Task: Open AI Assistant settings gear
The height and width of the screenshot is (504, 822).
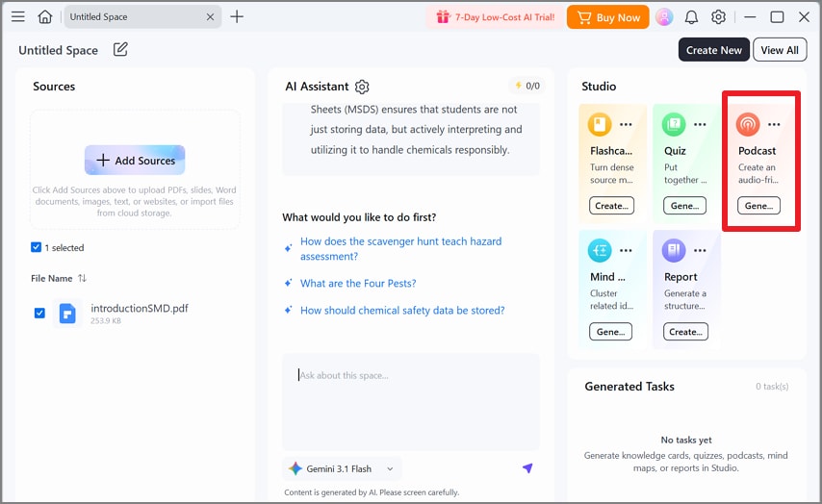Action: [x=362, y=87]
